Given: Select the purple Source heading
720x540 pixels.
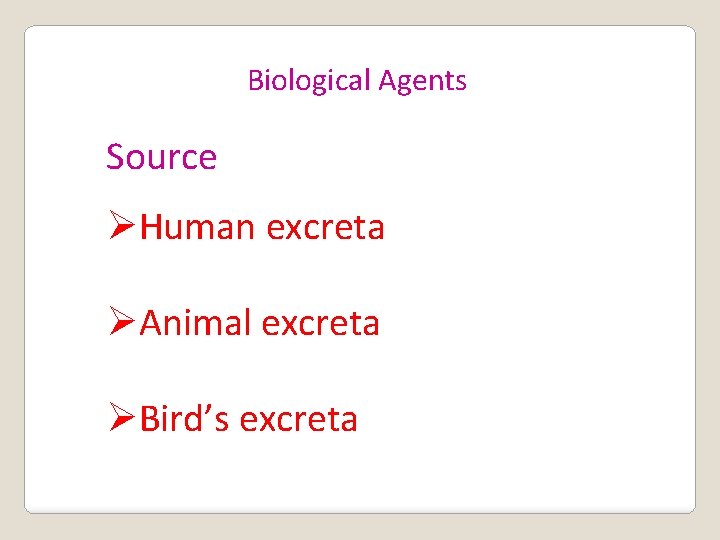Looking at the screenshot, I should click(161, 157).
